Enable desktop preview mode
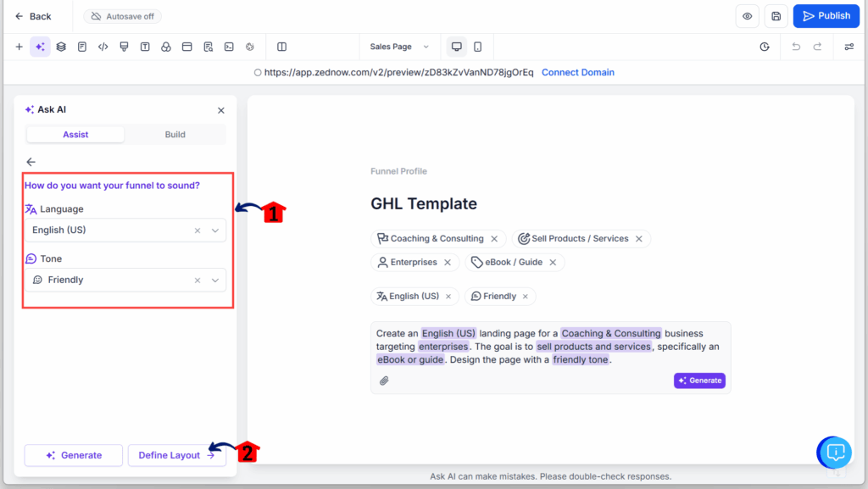This screenshot has width=868, height=489. tap(456, 47)
